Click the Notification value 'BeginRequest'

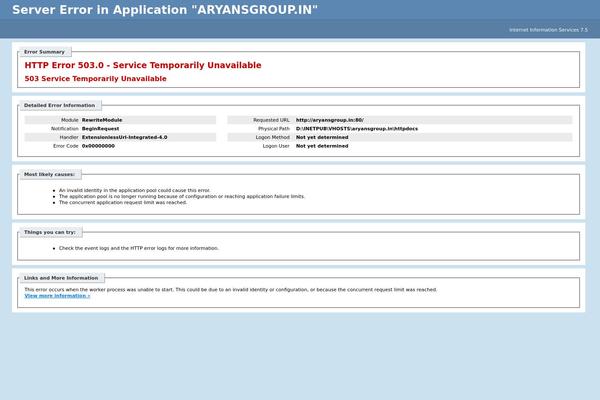point(100,129)
